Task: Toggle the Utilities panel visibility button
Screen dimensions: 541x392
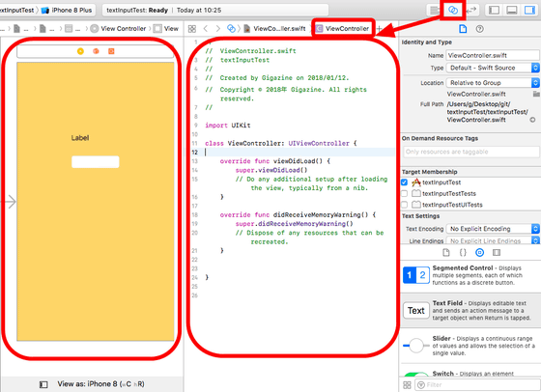Action: (529, 10)
